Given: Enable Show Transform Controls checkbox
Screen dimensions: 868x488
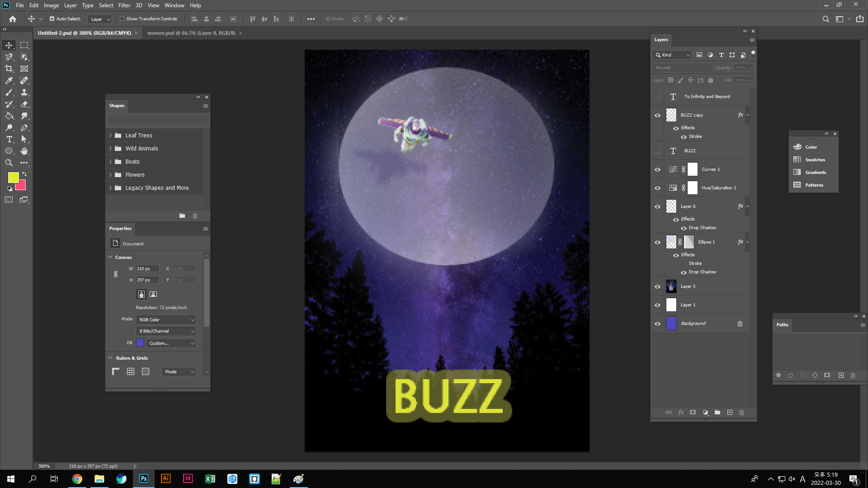Looking at the screenshot, I should [x=122, y=19].
